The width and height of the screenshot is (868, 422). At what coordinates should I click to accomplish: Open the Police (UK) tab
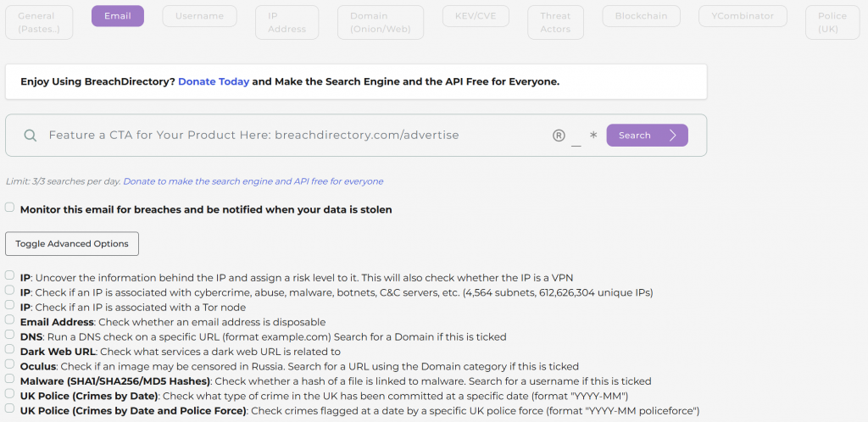[x=832, y=23]
